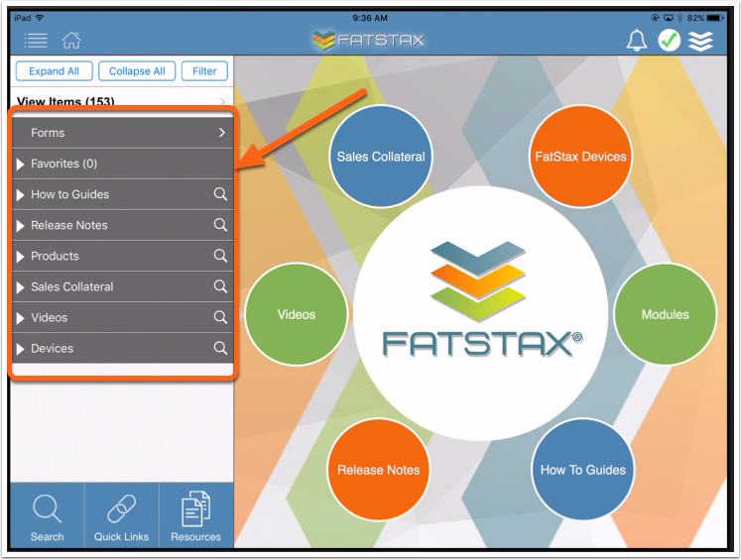Expand the Favorites (0) triangle
This screenshot has height=560, width=741.
pos(20,165)
